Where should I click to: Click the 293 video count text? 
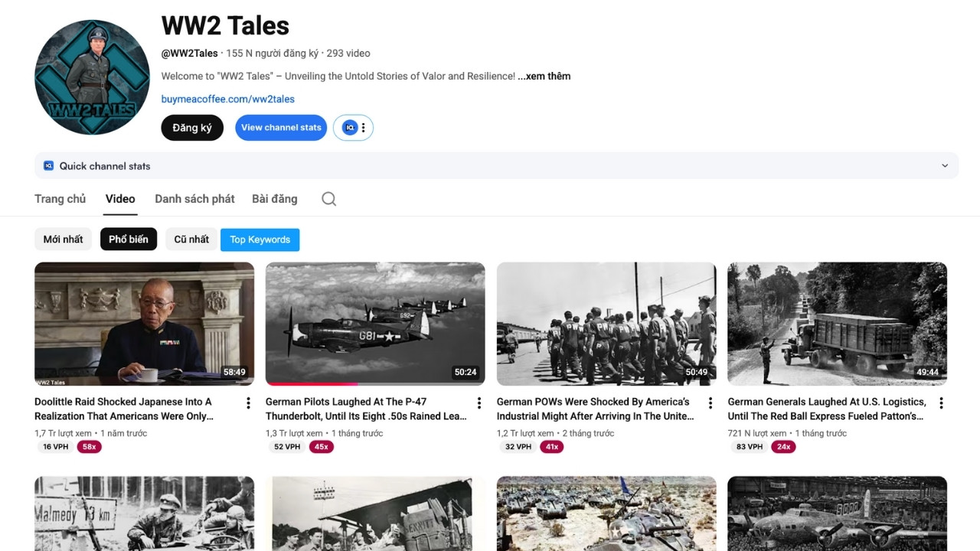348,54
